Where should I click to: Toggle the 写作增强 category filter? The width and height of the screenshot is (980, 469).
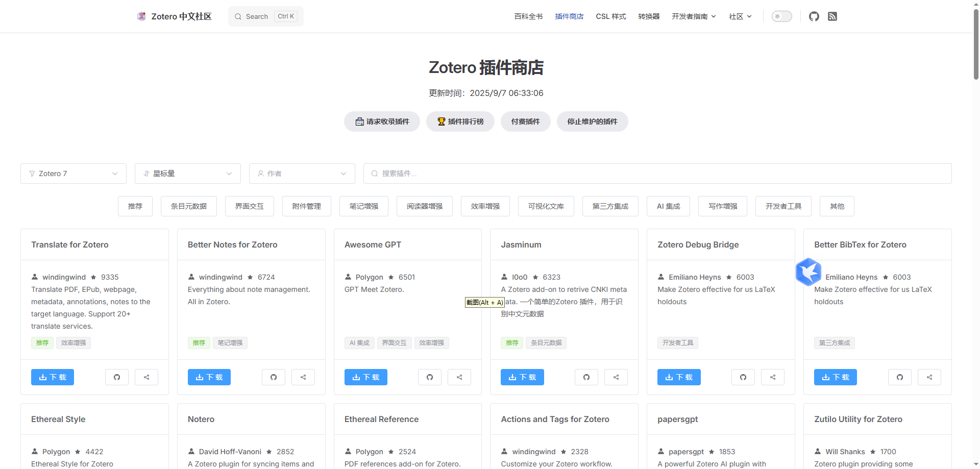[723, 206]
